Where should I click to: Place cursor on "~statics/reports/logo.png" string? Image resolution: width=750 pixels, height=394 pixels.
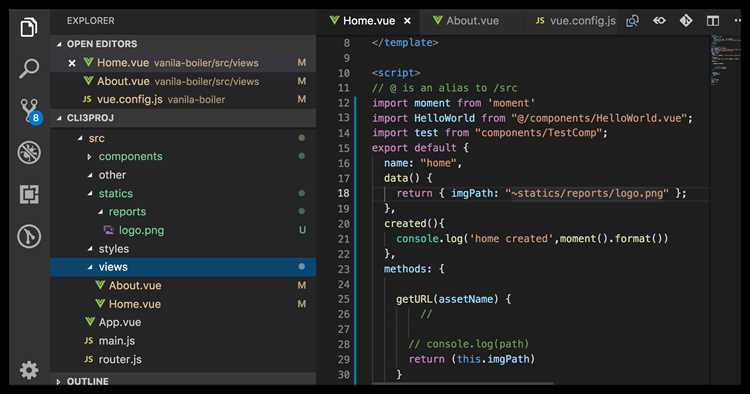click(587, 193)
